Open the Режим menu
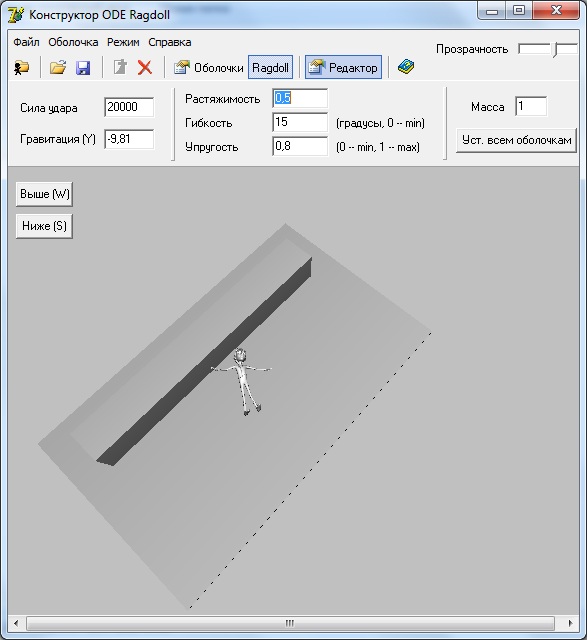This screenshot has height=640, width=587. [123, 42]
